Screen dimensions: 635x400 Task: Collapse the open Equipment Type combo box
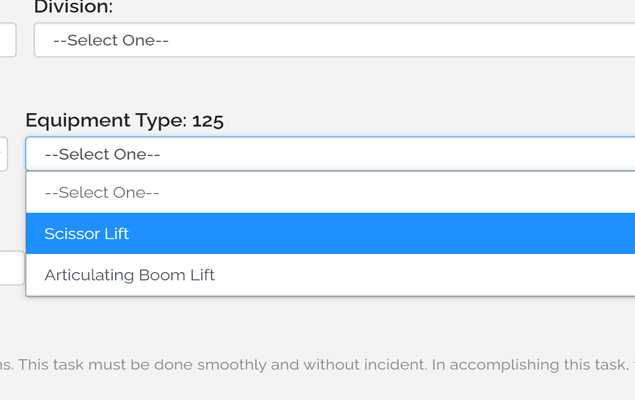tap(330, 154)
